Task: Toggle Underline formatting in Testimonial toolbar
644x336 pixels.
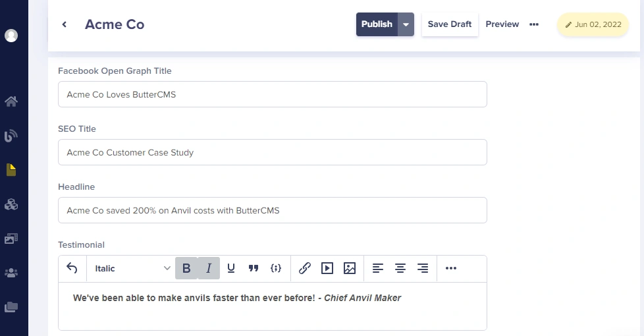Action: (x=231, y=268)
